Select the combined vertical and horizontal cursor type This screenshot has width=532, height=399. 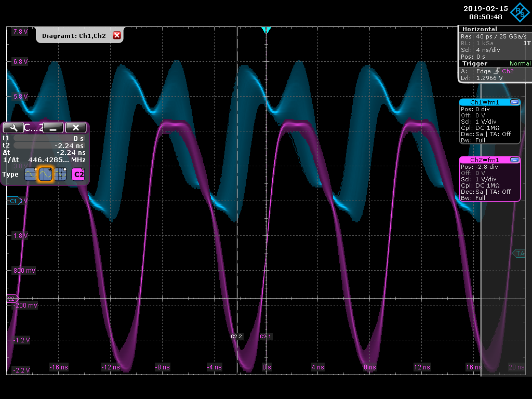point(61,175)
